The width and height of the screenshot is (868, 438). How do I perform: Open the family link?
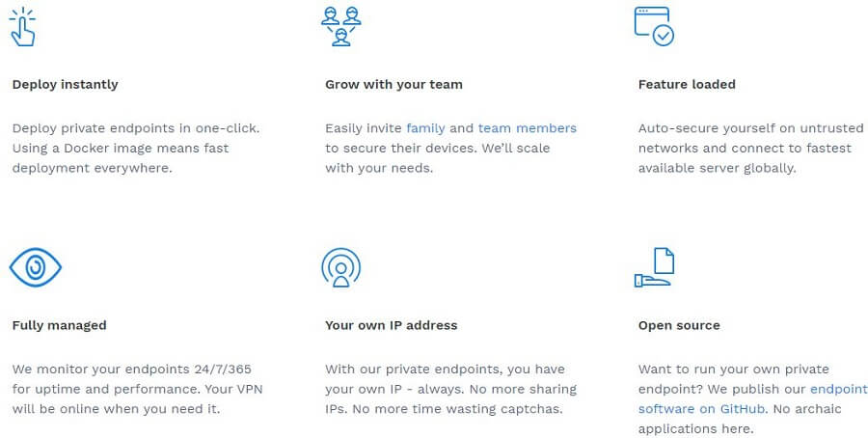click(x=425, y=128)
